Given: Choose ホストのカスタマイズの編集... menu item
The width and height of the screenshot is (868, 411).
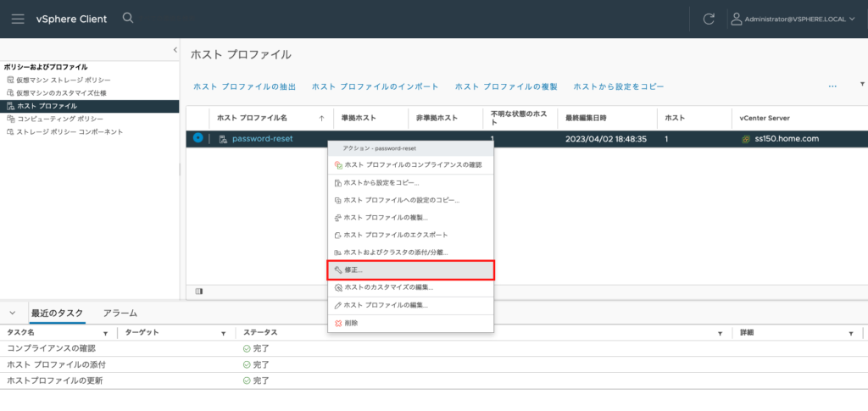Looking at the screenshot, I should pos(411,287).
